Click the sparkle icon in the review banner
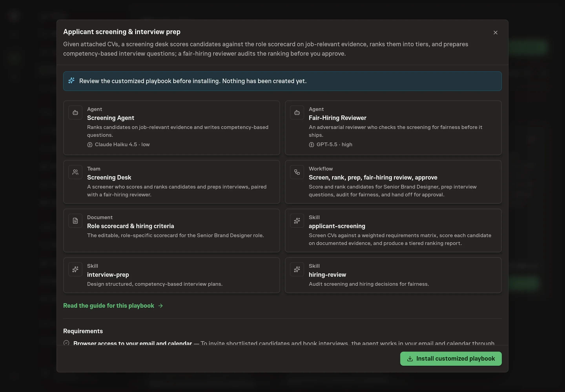The image size is (565, 392). click(x=71, y=81)
